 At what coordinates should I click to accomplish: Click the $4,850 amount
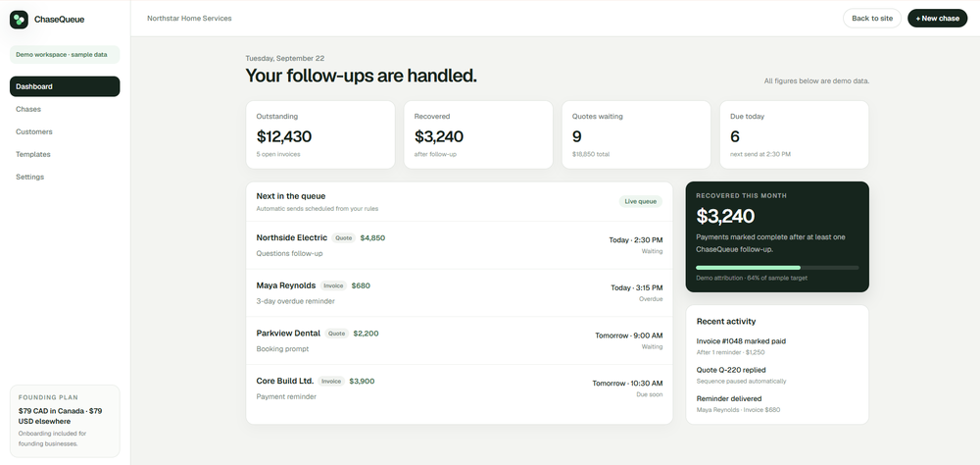tap(372, 237)
